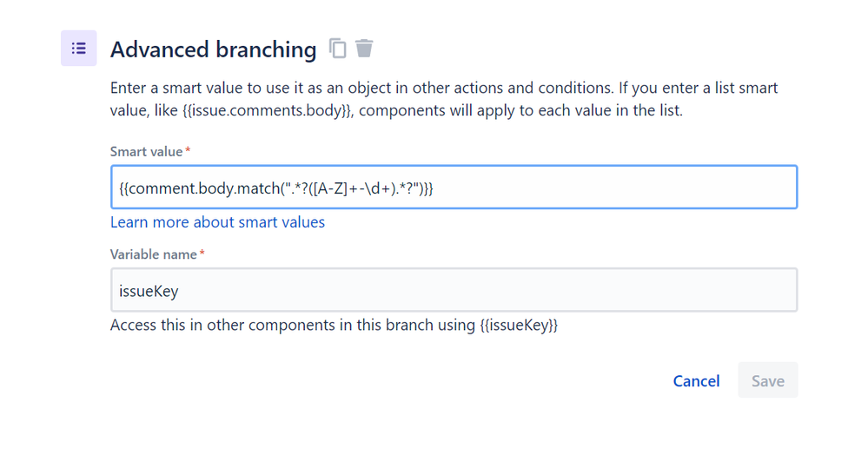Cancel the branching changes
This screenshot has width=868, height=455.
696,381
